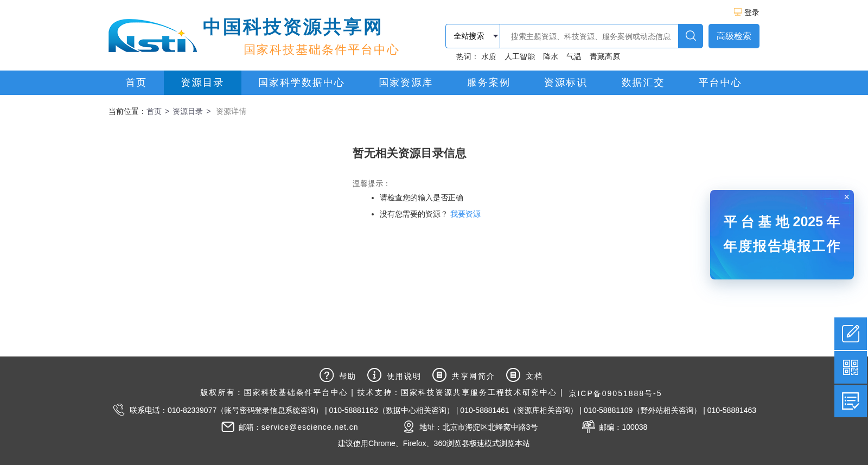Click the address location pin icon

coord(409,427)
